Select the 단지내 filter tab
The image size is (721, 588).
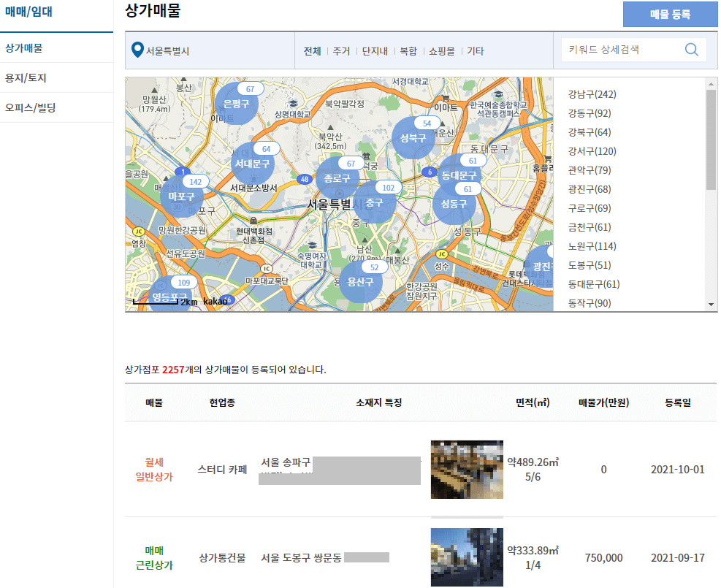point(375,51)
